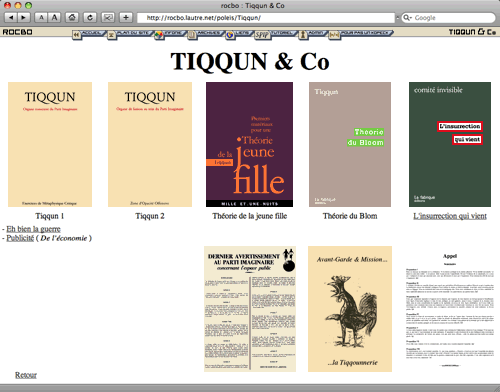Viewport: 500px width, 392px height.
Task: Click the TIQQUN & Co page heading
Action: 250,62
